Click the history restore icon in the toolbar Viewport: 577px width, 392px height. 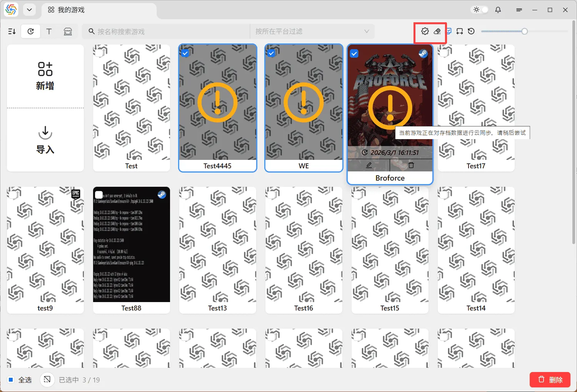(x=471, y=31)
